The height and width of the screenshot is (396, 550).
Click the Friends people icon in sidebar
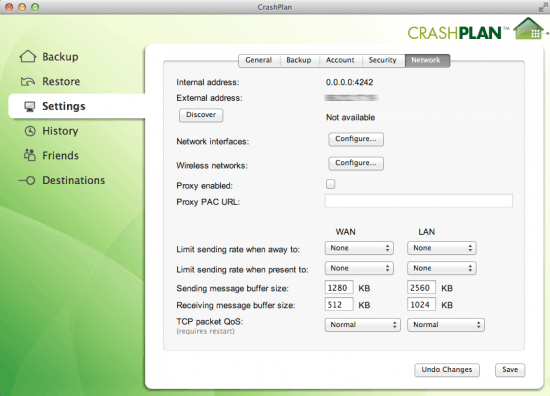click(x=30, y=155)
